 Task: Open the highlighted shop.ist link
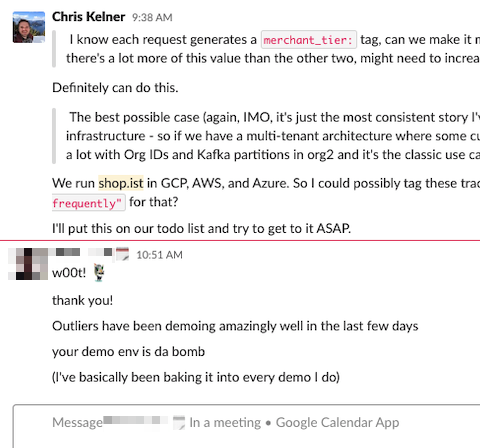pos(121,183)
